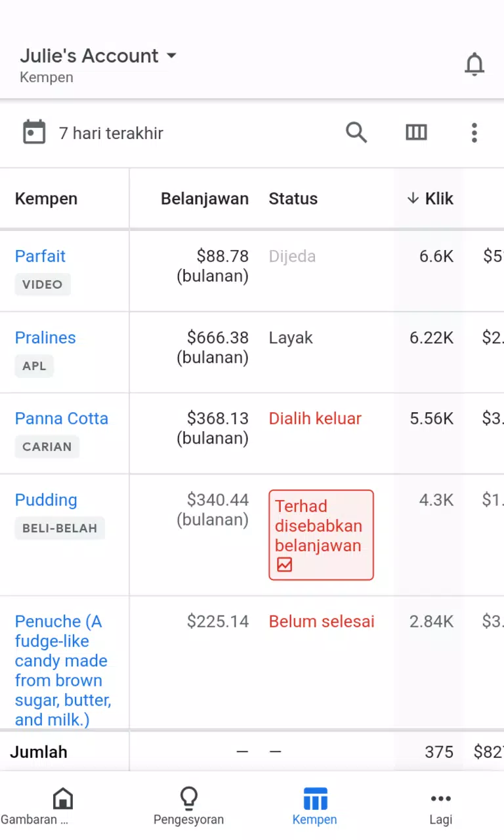
Task: Tap the calendar date range icon
Action: (x=34, y=132)
